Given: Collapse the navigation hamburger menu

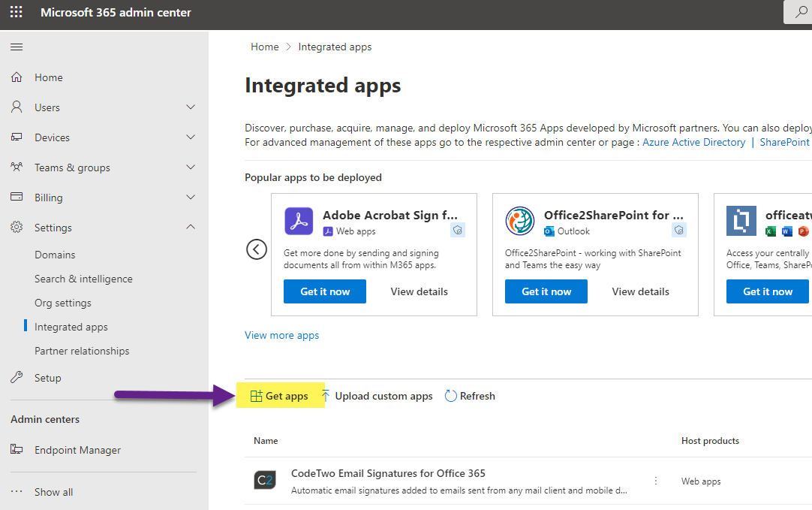Looking at the screenshot, I should click(17, 47).
